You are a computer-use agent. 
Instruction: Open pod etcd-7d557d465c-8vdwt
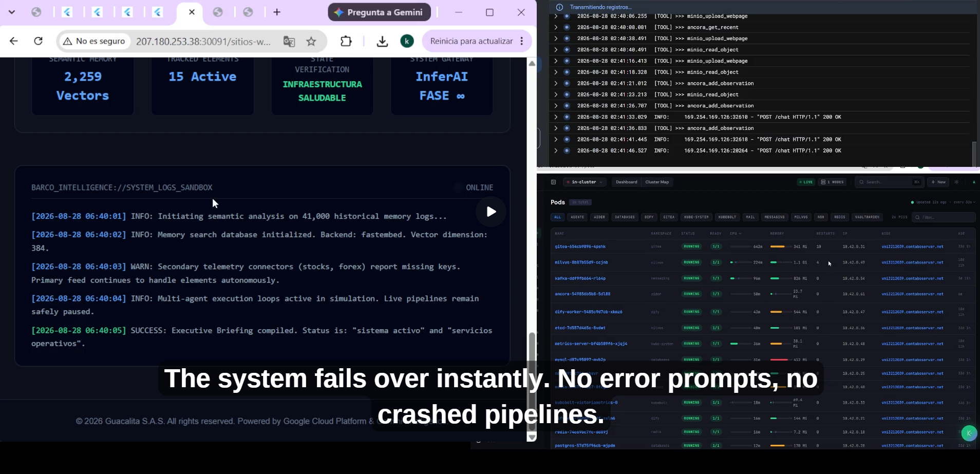click(580, 328)
